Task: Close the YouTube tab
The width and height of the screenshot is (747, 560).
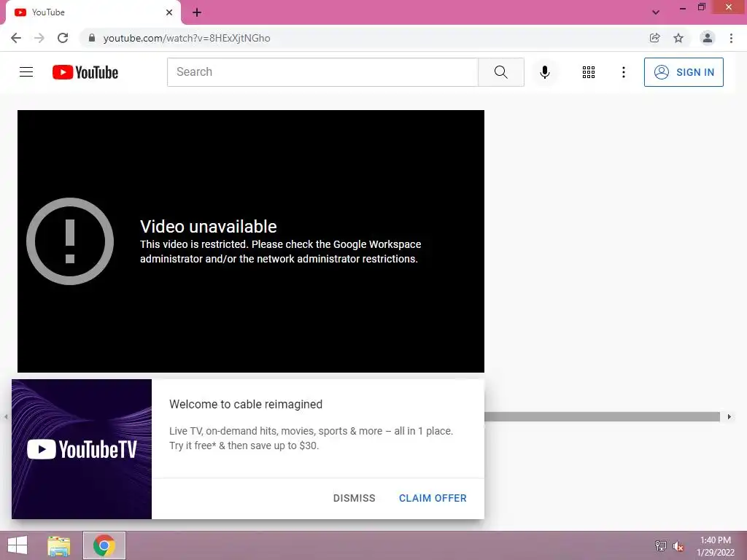Action: pyautogui.click(x=169, y=12)
